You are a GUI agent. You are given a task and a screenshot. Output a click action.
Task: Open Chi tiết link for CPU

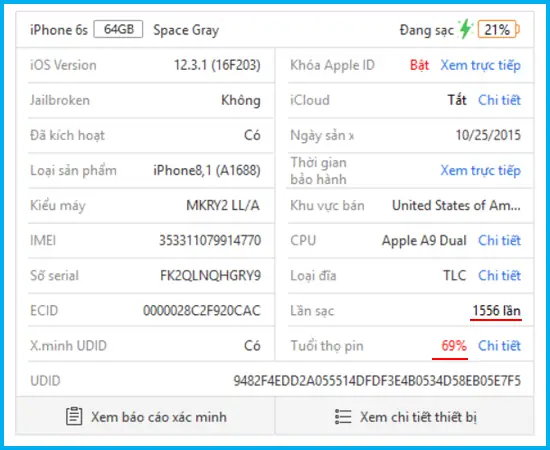499,241
